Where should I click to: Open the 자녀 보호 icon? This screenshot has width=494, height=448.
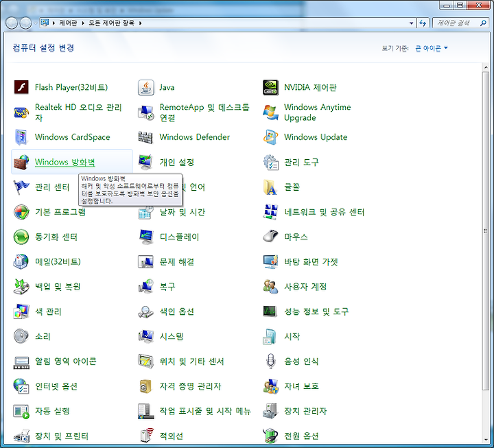click(x=270, y=386)
